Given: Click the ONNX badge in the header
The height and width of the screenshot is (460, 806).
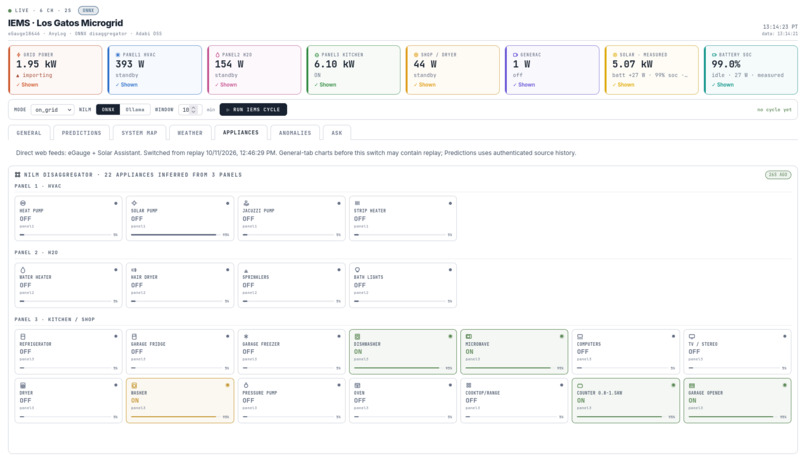Looking at the screenshot, I should click(x=88, y=10).
